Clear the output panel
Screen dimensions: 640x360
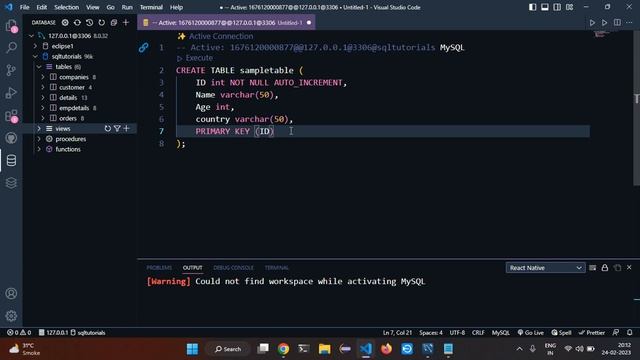click(x=593, y=268)
